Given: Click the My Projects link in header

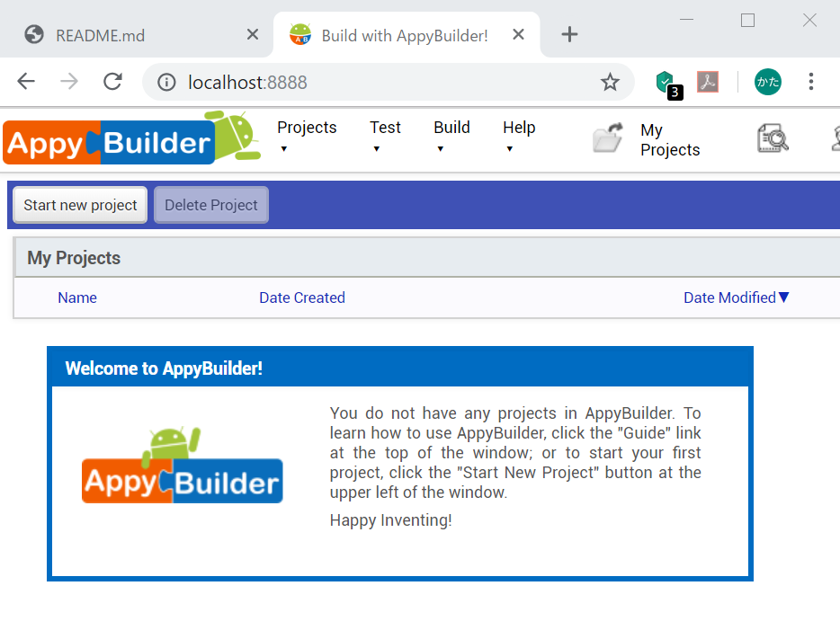Looking at the screenshot, I should (x=670, y=139).
